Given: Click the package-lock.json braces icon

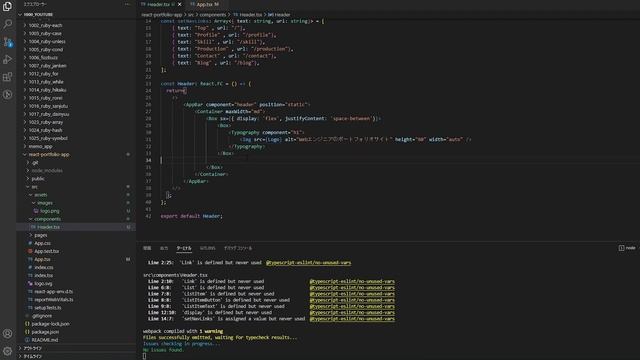Looking at the screenshot, I should 27,324.
